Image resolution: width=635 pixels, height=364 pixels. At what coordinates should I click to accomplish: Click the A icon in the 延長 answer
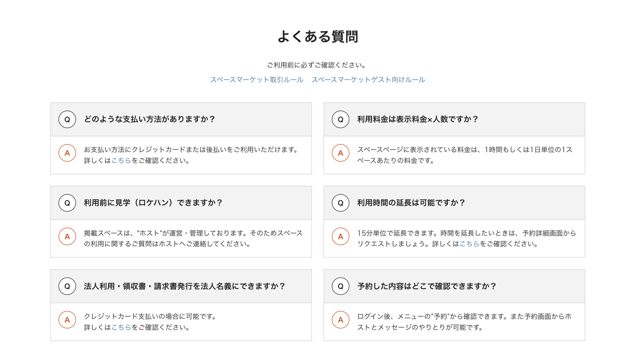point(340,236)
